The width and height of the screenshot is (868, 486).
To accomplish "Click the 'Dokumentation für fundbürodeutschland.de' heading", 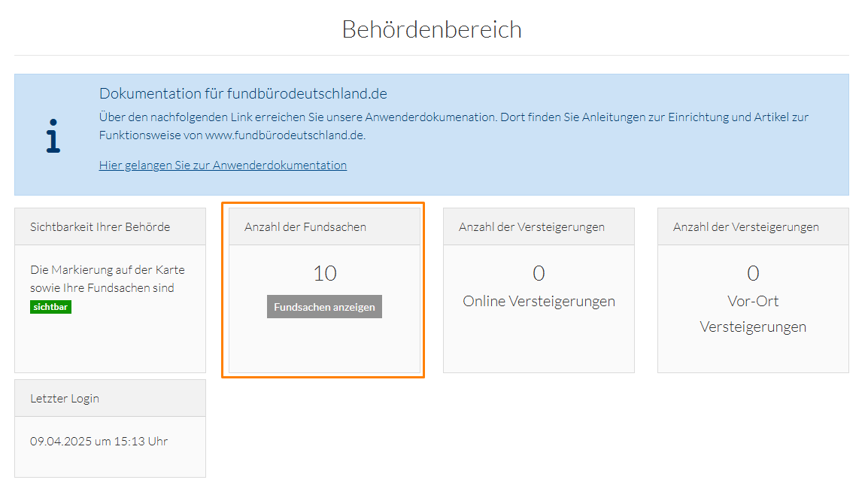I will [x=243, y=94].
